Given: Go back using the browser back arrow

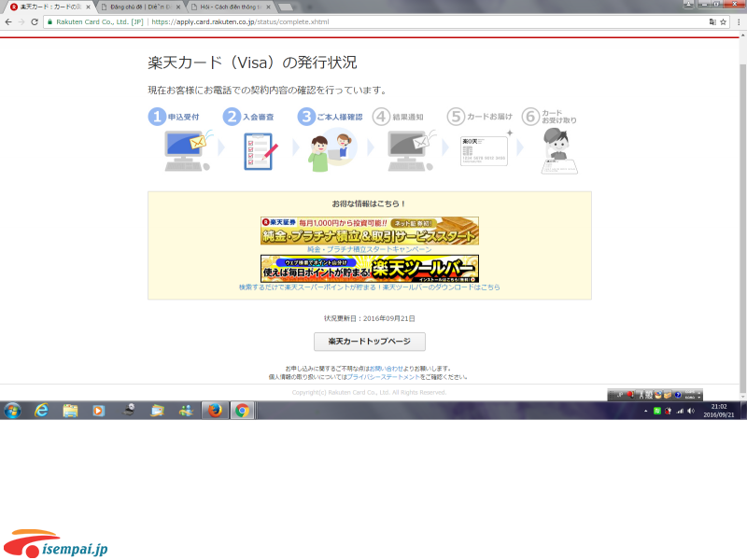Looking at the screenshot, I should [8, 21].
